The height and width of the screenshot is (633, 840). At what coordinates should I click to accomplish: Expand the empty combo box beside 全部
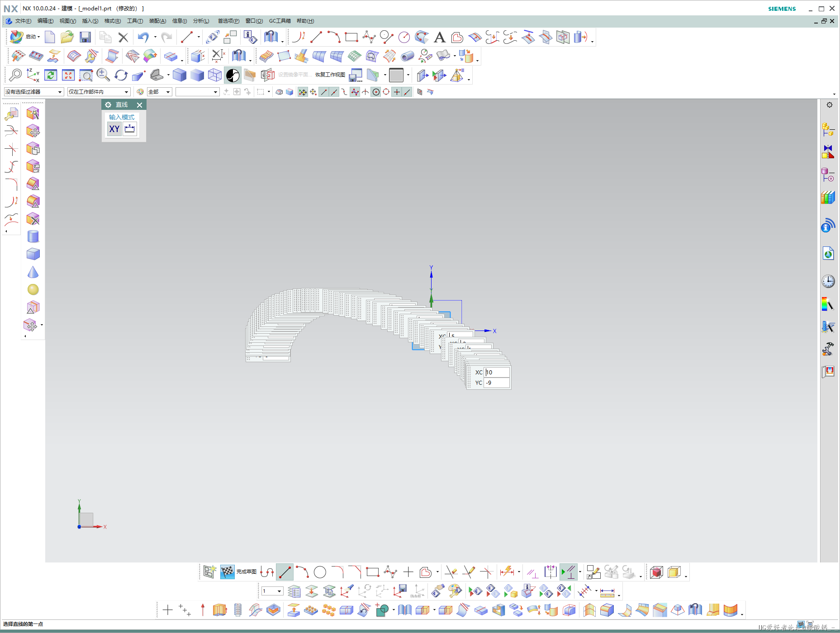tap(198, 92)
